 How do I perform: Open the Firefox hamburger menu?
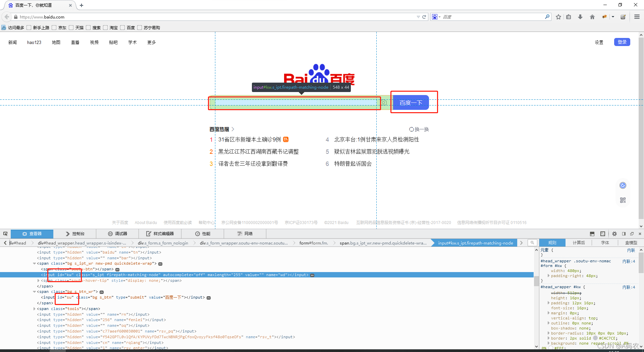click(637, 17)
